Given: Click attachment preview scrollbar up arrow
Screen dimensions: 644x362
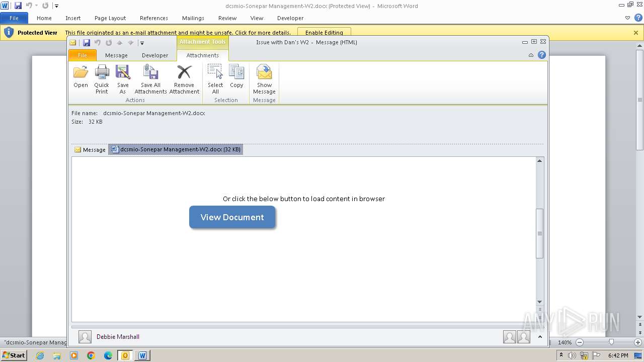Looking at the screenshot, I should [540, 161].
